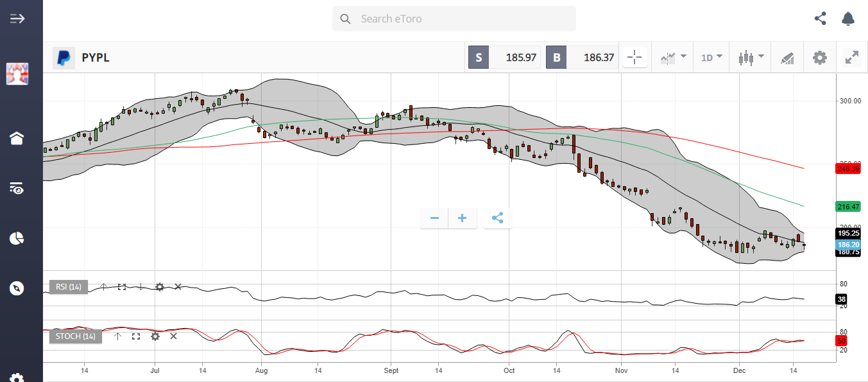Zoom out the chart with the minus button
This screenshot has width=868, height=382.
pos(434,218)
